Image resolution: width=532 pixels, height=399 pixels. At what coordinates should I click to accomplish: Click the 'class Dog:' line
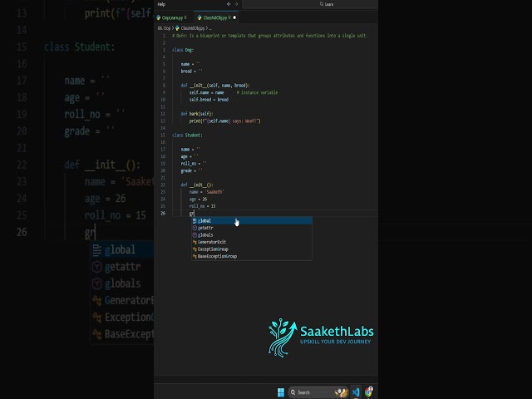(183, 50)
